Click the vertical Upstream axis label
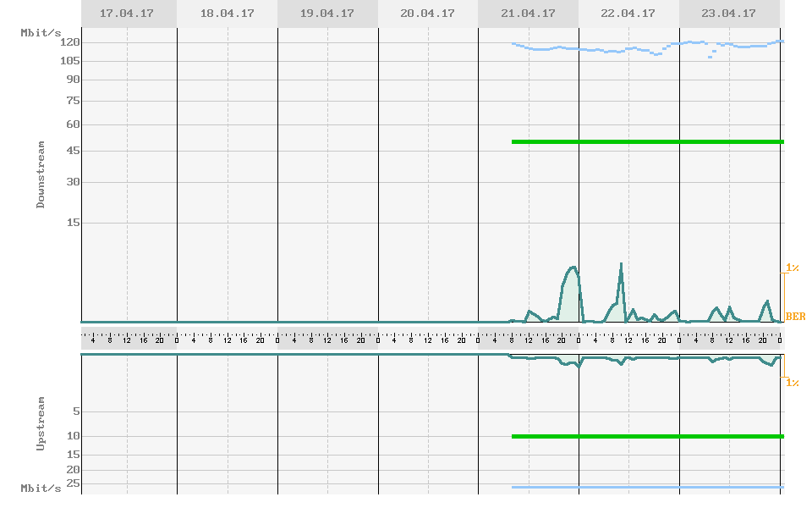The image size is (812, 508). [x=41, y=423]
